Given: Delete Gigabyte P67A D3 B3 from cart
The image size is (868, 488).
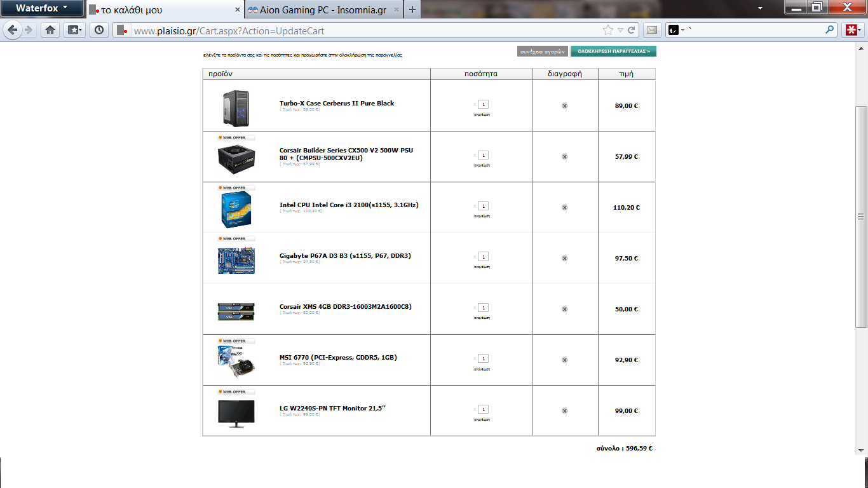Looking at the screenshot, I should click(x=564, y=258).
